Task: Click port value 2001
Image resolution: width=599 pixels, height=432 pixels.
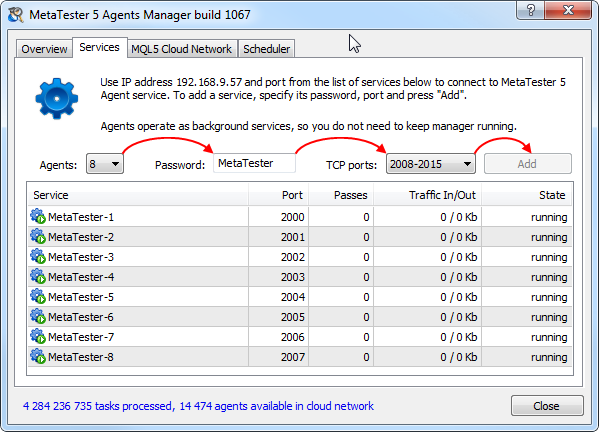Action: [x=293, y=237]
